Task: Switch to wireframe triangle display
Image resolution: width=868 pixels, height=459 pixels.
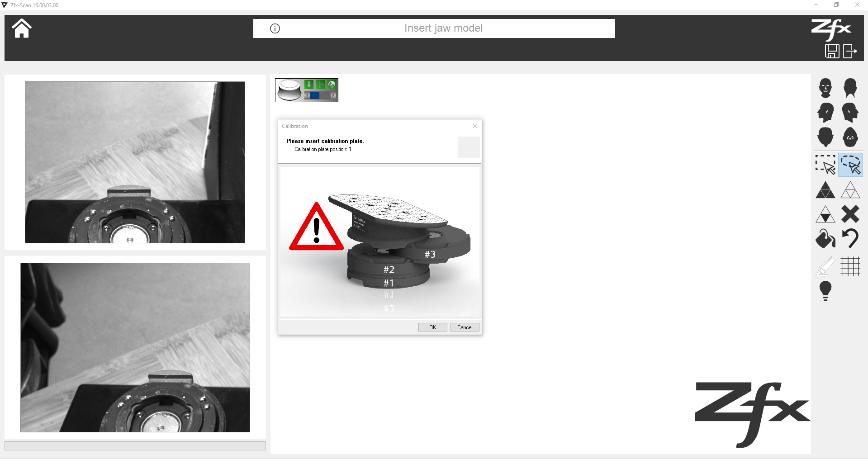Action: click(x=850, y=190)
